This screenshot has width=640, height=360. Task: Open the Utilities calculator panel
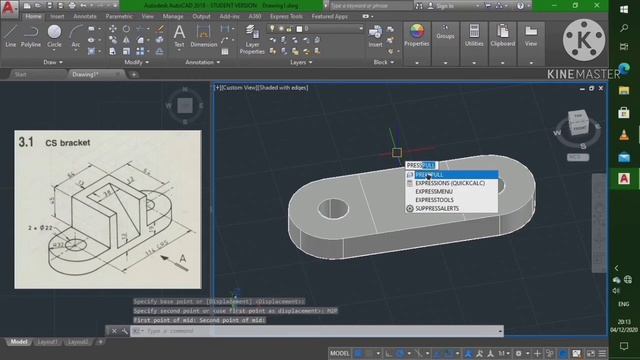474,35
